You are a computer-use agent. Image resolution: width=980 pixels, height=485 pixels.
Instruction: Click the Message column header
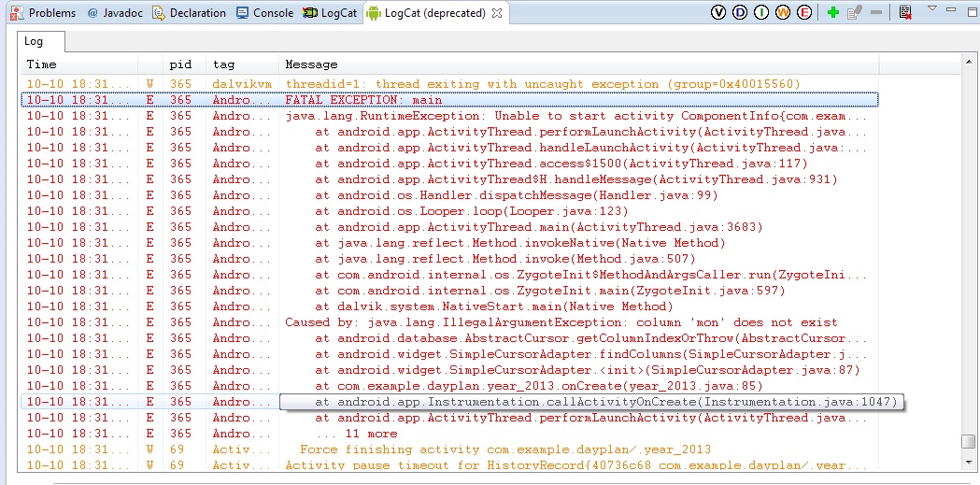click(578, 64)
